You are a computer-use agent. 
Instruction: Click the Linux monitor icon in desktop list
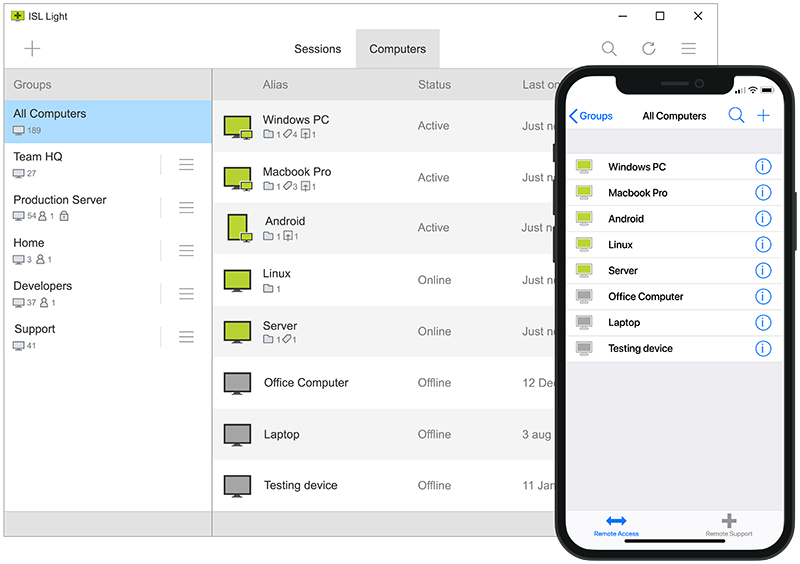click(237, 281)
